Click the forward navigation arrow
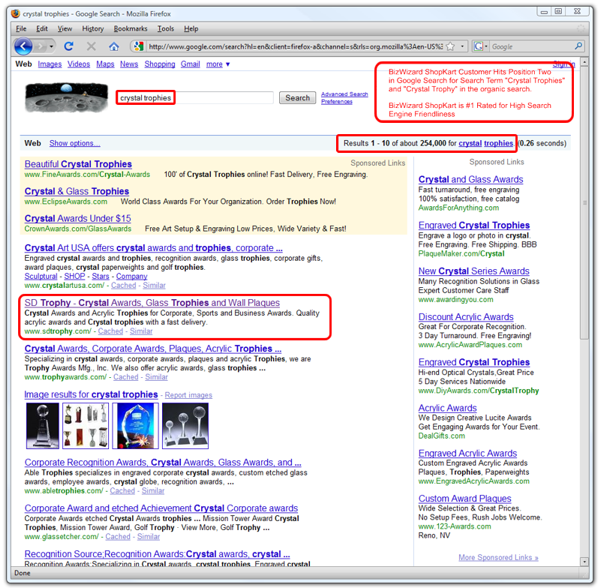This screenshot has width=600, height=588. click(40, 47)
